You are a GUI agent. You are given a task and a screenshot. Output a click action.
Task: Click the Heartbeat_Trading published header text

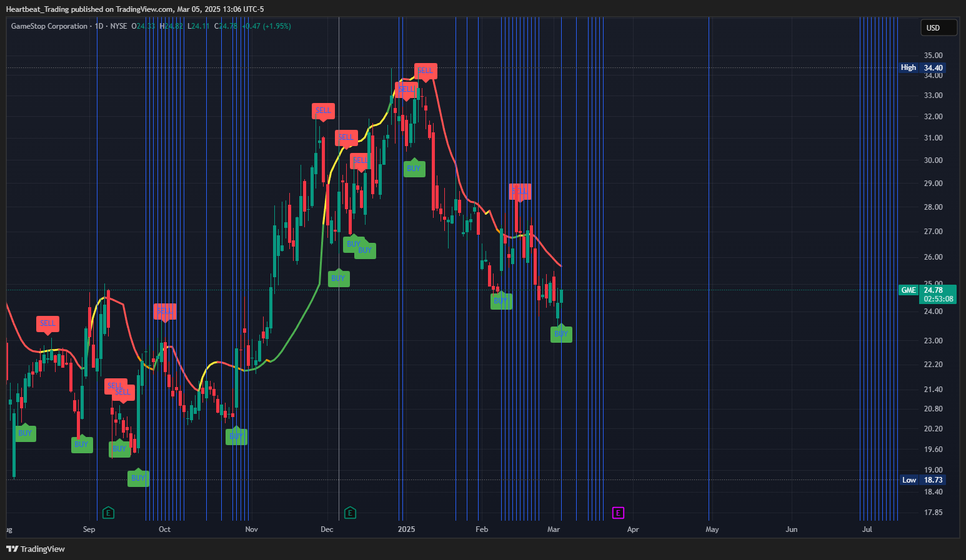(135, 9)
